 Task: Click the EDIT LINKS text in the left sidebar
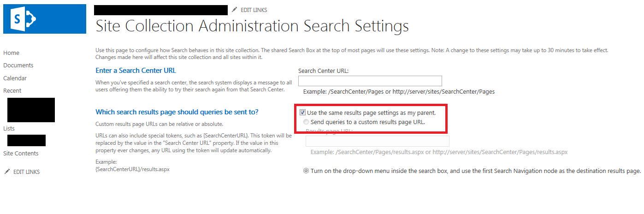coord(26,172)
